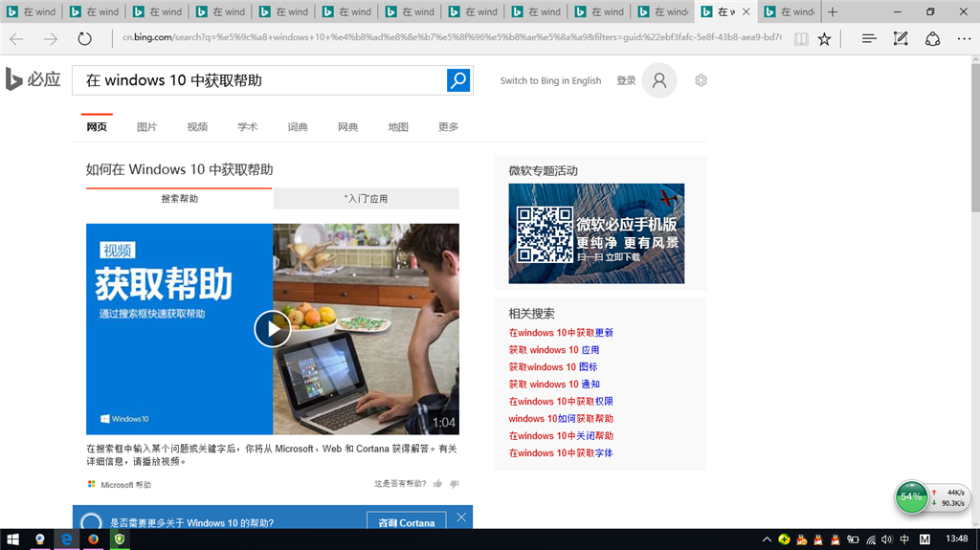980x550 pixels.
Task: Click the share icon in Edge toolbar
Action: [932, 39]
